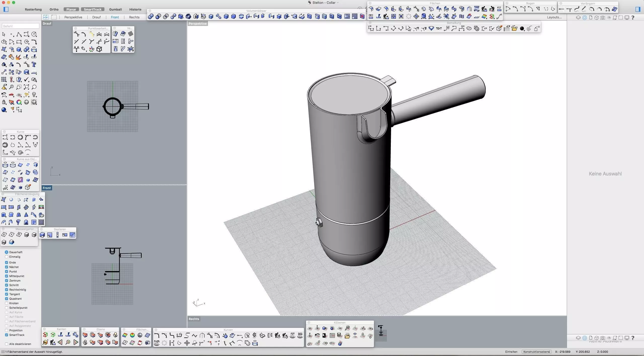
Task: Click Einheiten in the status bar
Action: (511, 352)
